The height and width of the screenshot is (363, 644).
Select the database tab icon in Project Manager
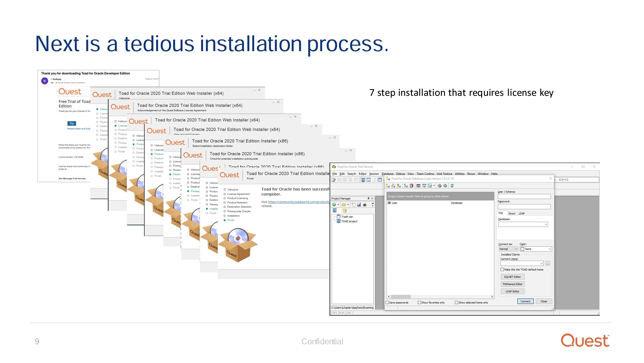(x=345, y=211)
